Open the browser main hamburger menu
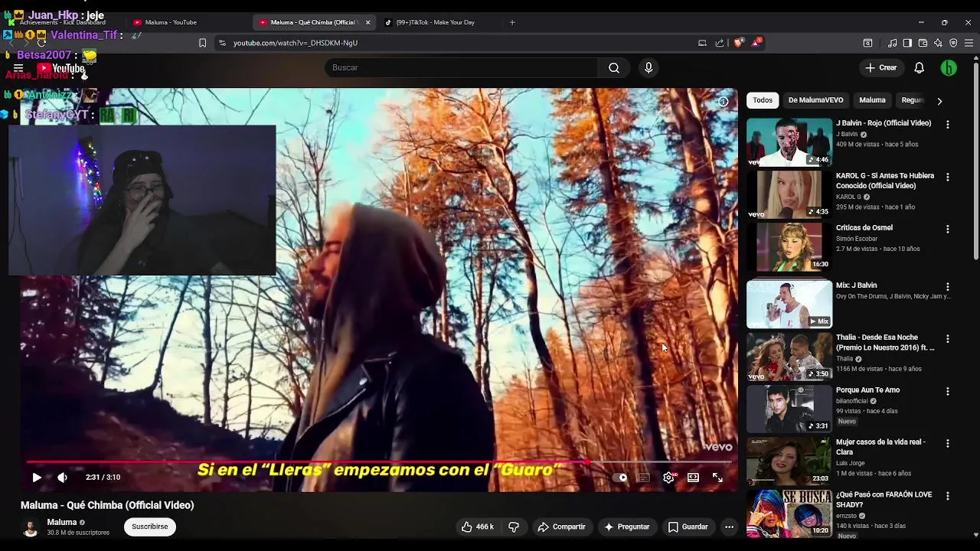This screenshot has width=980, height=551. (969, 43)
